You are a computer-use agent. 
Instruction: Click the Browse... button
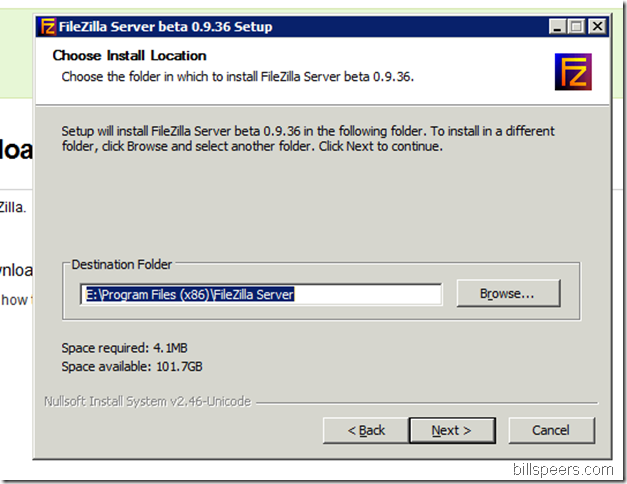tap(508, 294)
